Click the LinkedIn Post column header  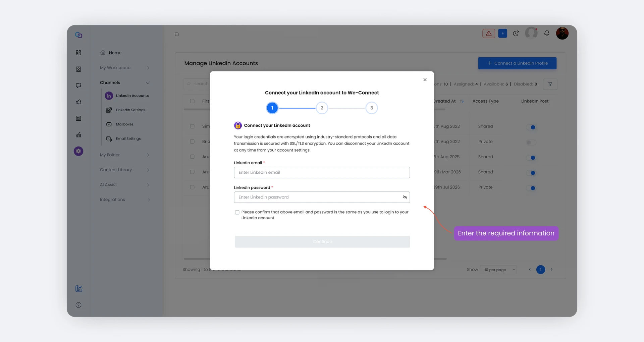click(535, 101)
